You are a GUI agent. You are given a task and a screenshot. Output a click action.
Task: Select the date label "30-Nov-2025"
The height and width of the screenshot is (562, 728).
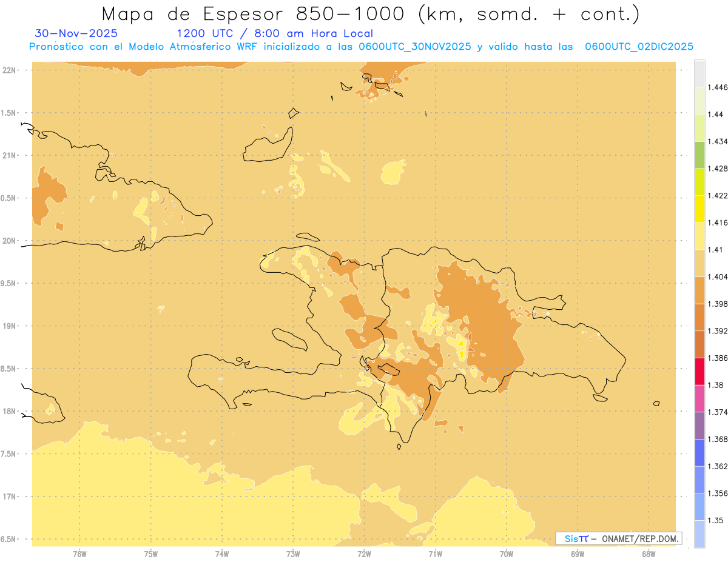pos(76,34)
